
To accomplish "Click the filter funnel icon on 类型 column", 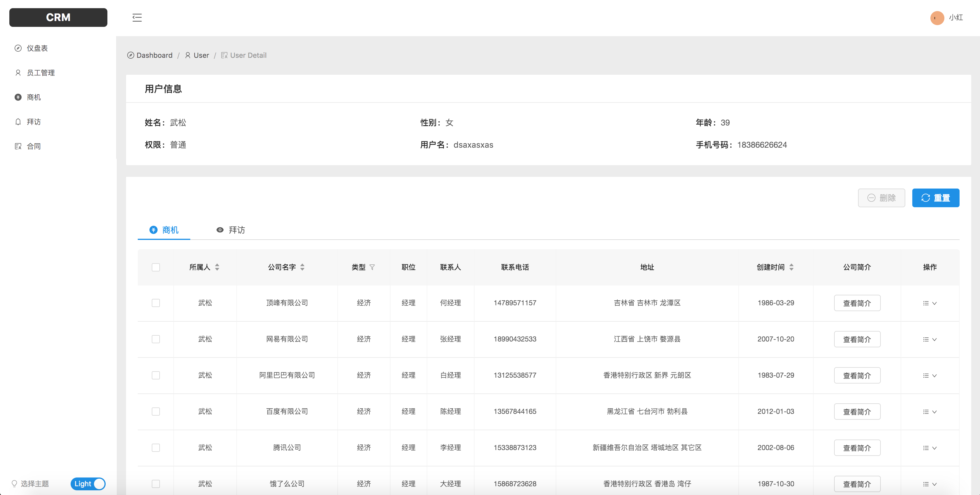I will 372,267.
